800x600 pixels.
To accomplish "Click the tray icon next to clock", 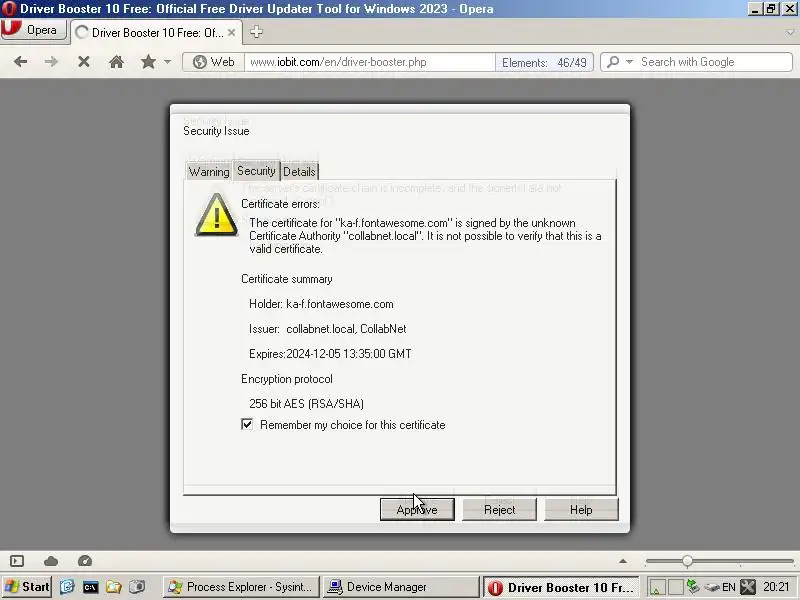I will point(748,587).
